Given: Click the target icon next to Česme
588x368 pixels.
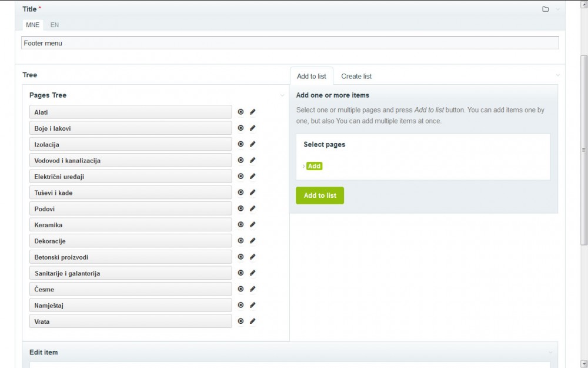Looking at the screenshot, I should (x=240, y=289).
